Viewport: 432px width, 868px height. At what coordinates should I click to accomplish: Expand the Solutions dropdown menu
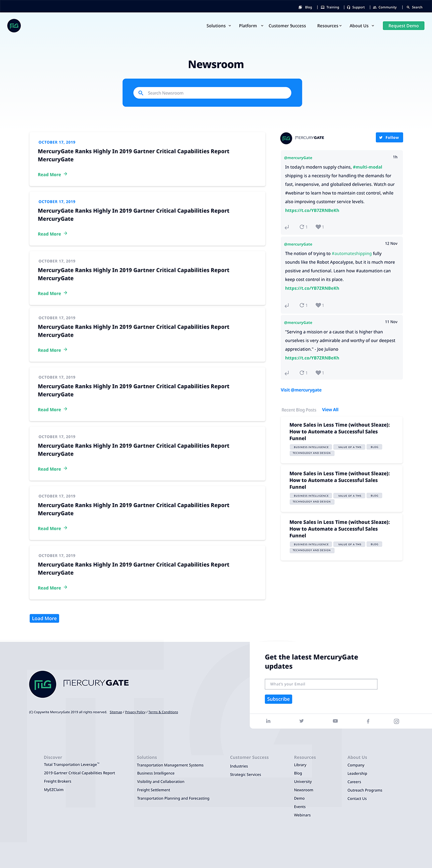[219, 26]
